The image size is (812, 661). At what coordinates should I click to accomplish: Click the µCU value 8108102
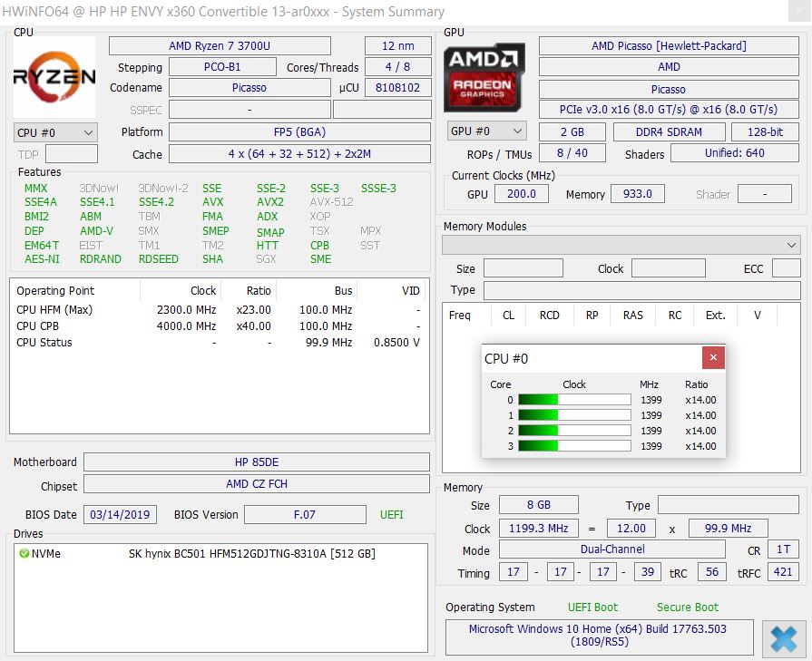pos(397,87)
